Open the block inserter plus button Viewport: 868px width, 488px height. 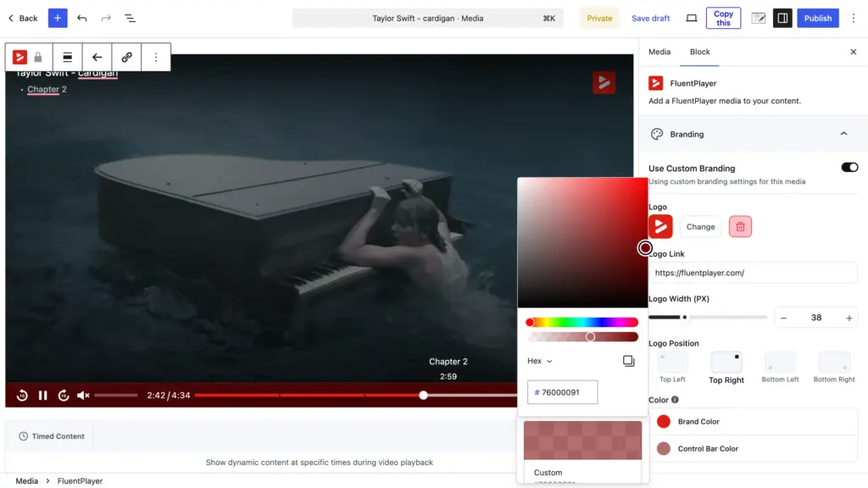pos(58,19)
